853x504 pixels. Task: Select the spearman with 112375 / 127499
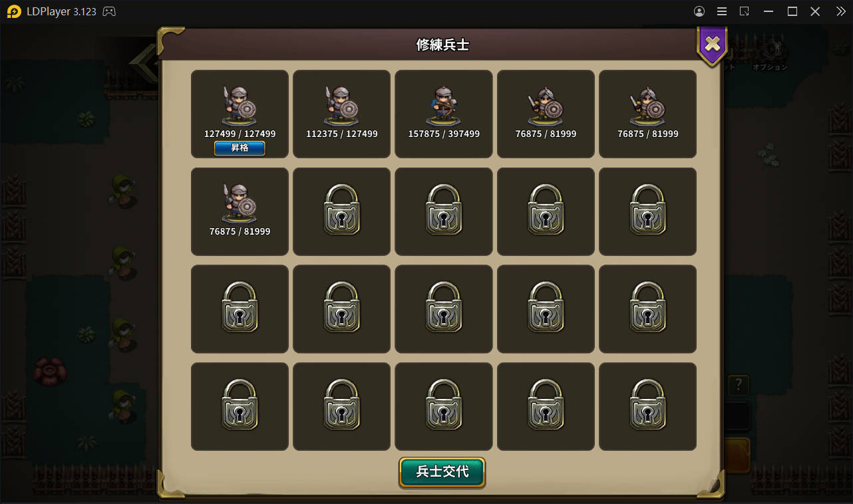click(x=341, y=114)
